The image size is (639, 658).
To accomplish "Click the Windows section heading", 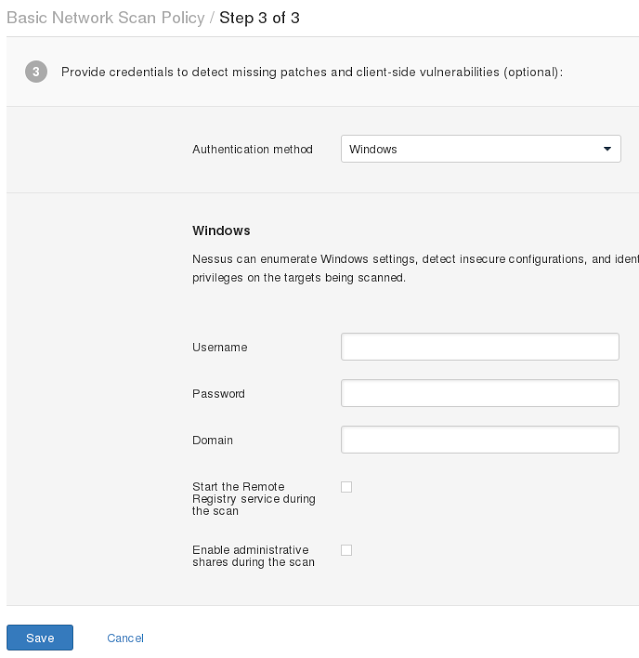I will 221,230.
